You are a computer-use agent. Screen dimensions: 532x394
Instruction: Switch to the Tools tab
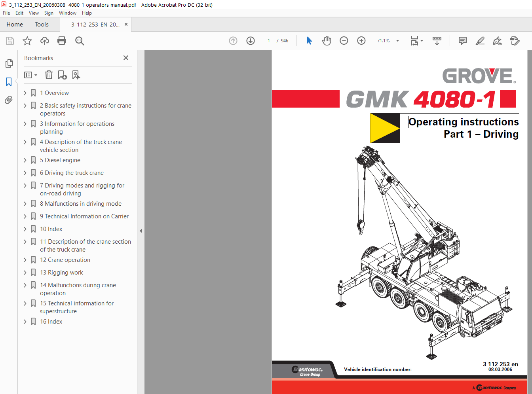(x=42, y=25)
